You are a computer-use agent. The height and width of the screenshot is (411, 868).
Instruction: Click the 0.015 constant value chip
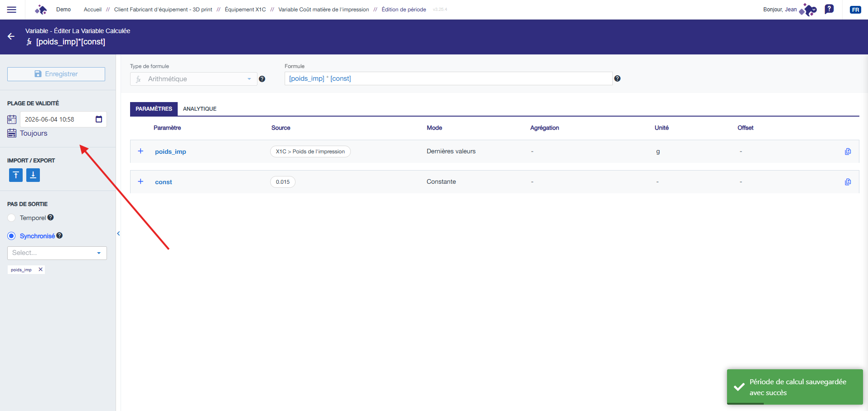(x=283, y=182)
